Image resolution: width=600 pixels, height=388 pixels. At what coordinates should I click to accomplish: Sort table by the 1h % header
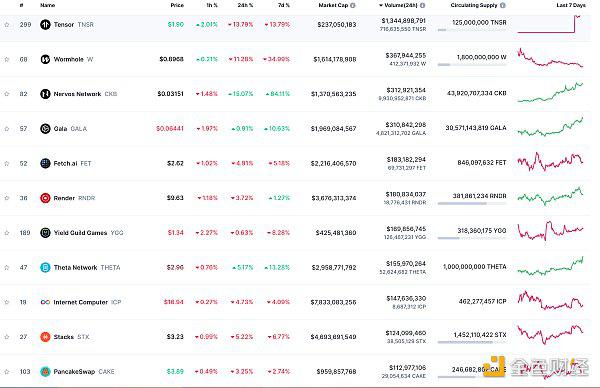[212, 5]
